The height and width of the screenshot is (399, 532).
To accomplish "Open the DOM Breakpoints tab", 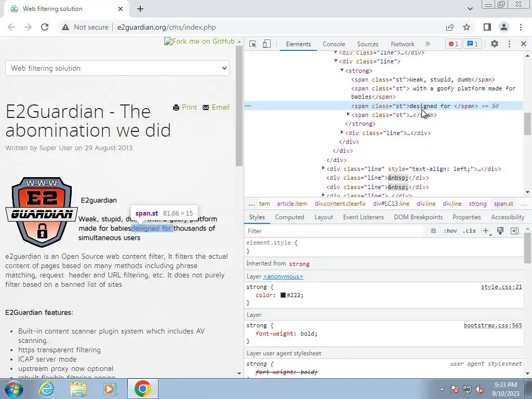I will (418, 217).
